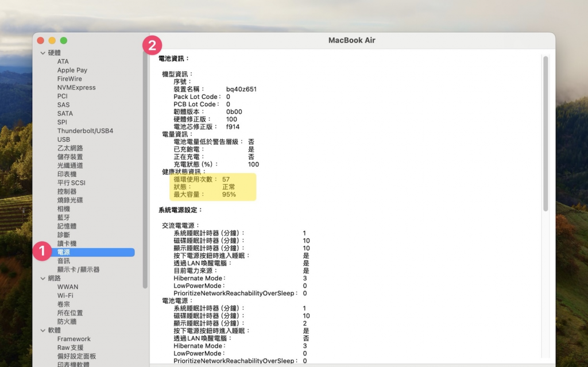
Task: Select 燒錄光碟 disc burning entry
Action: [x=70, y=200]
